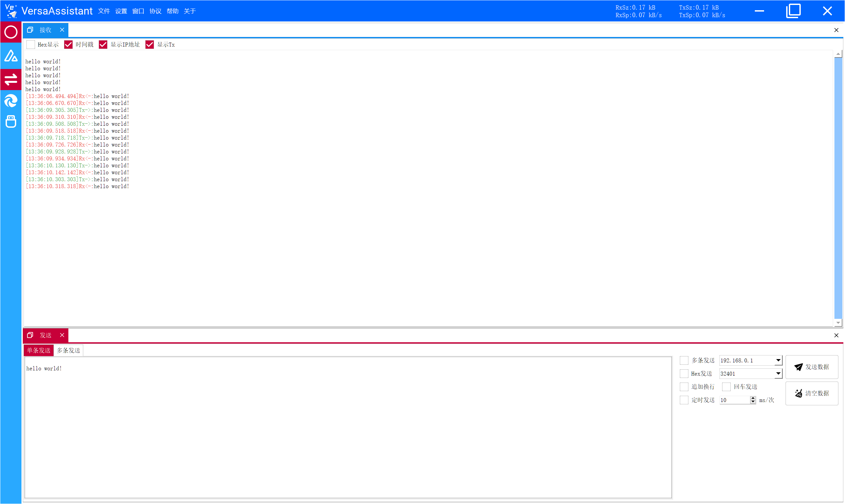Enable the Hex发送 checkbox

[684, 374]
